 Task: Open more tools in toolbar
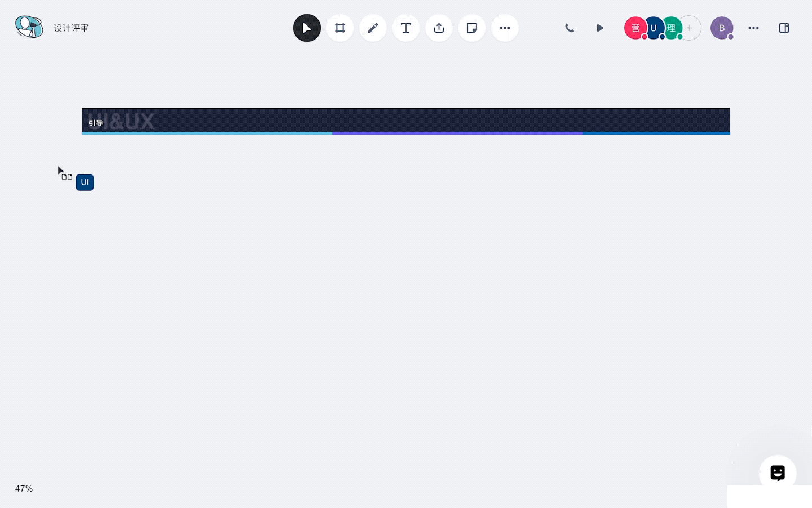[x=505, y=28]
